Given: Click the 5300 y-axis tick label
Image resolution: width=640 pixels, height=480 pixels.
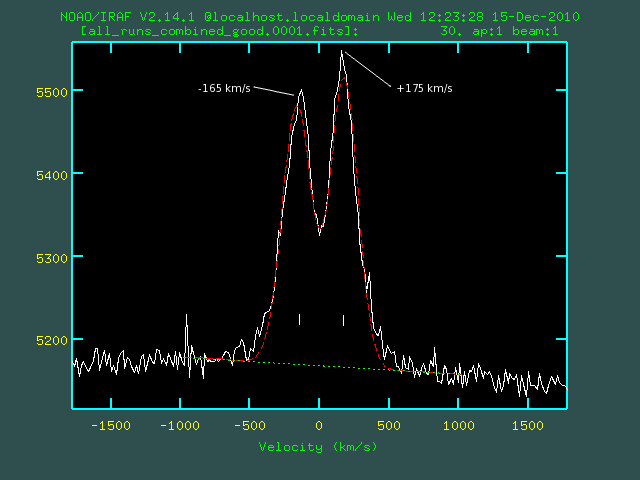Looking at the screenshot, I should coord(50,257).
